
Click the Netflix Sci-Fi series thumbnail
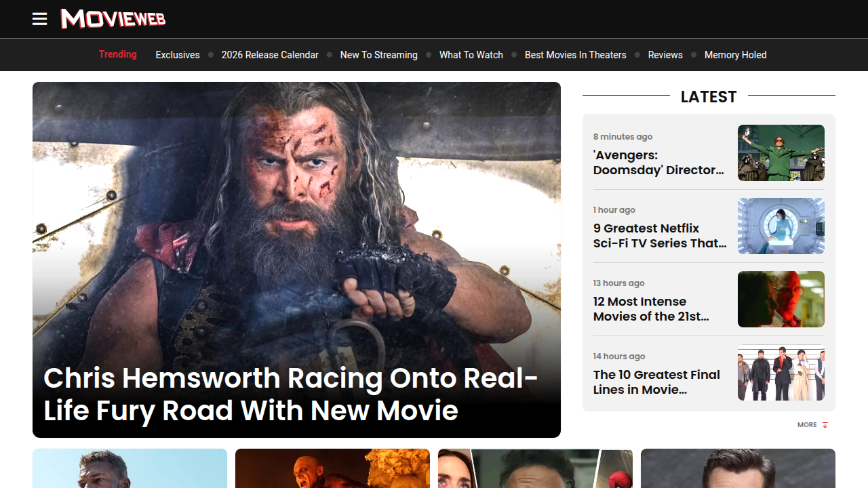781,226
